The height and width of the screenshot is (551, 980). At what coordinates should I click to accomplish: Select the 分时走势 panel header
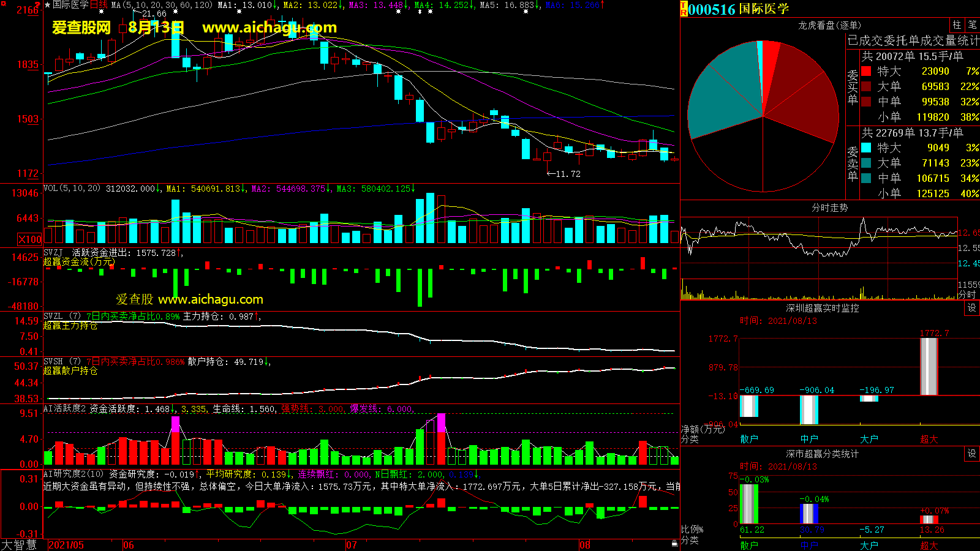[829, 208]
